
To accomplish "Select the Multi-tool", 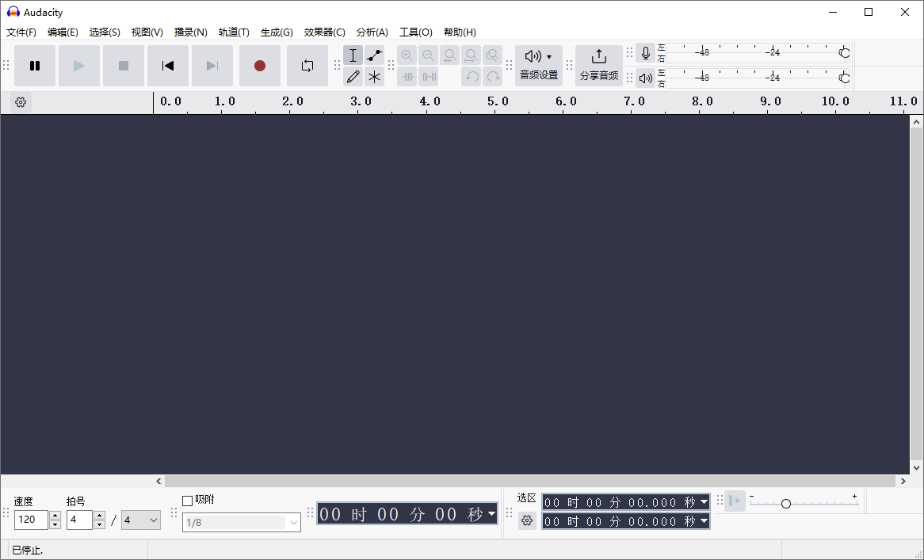I will pos(374,77).
